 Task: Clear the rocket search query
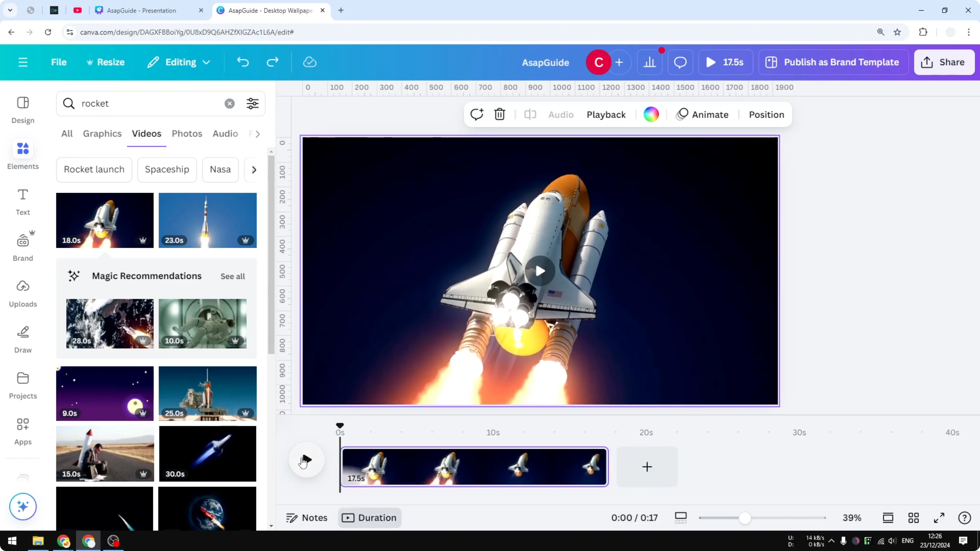tap(229, 104)
